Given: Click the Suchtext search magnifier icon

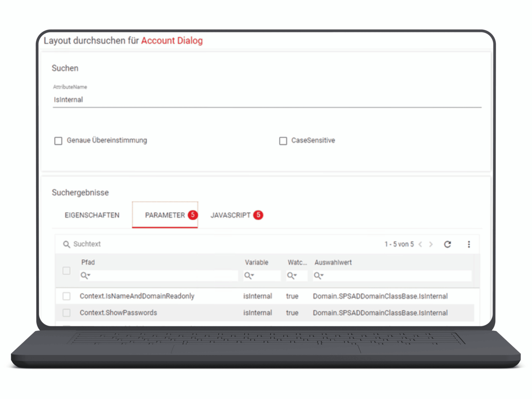Looking at the screenshot, I should coord(66,244).
